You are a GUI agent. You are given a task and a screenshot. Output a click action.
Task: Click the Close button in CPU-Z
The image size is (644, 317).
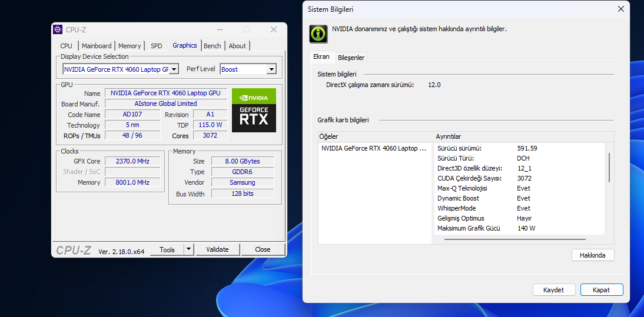[x=263, y=249]
